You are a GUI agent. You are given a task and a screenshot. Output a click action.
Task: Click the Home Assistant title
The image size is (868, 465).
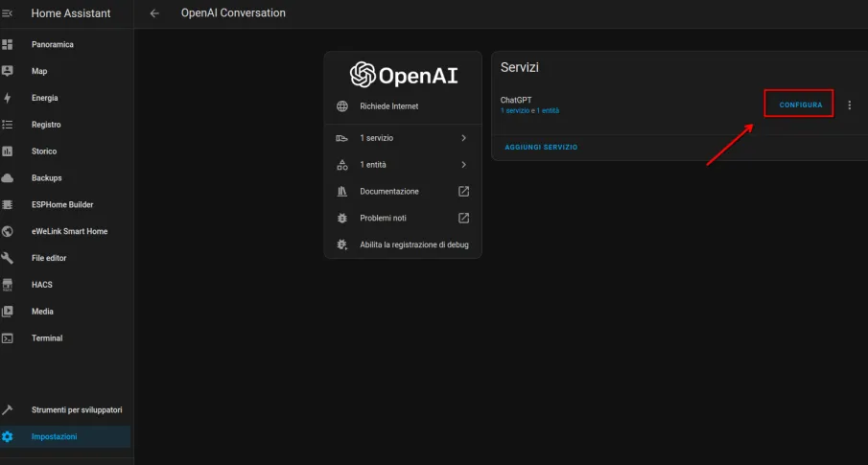[x=71, y=13]
